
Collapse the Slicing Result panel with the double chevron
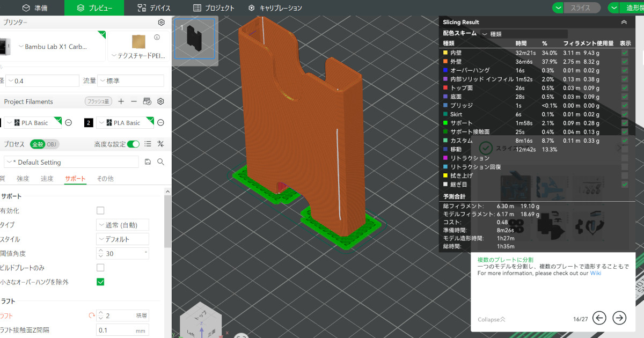(x=624, y=22)
